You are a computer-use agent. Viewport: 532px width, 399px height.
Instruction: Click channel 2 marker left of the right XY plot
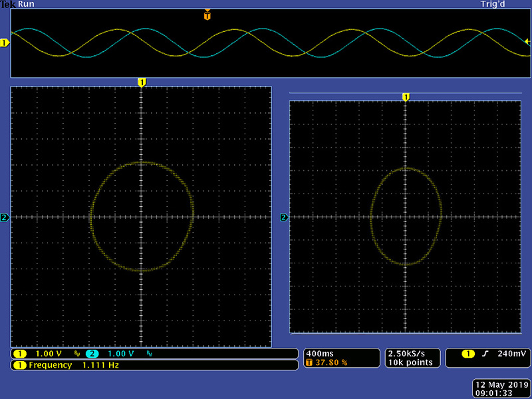(x=284, y=217)
